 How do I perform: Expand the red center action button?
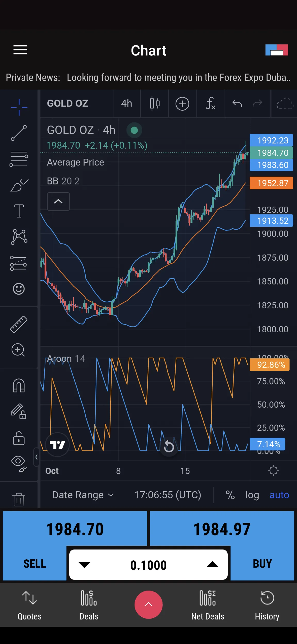pyautogui.click(x=148, y=605)
